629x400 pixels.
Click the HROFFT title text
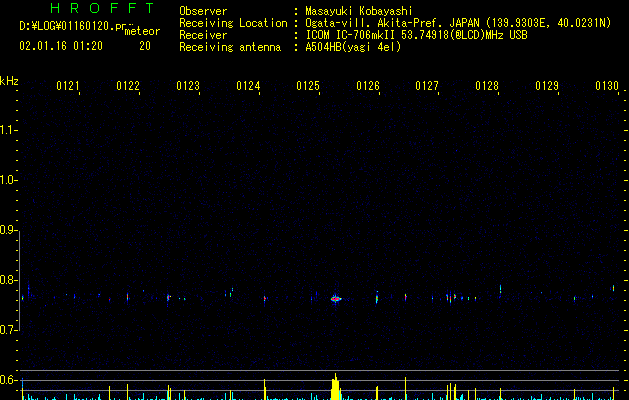[102, 8]
